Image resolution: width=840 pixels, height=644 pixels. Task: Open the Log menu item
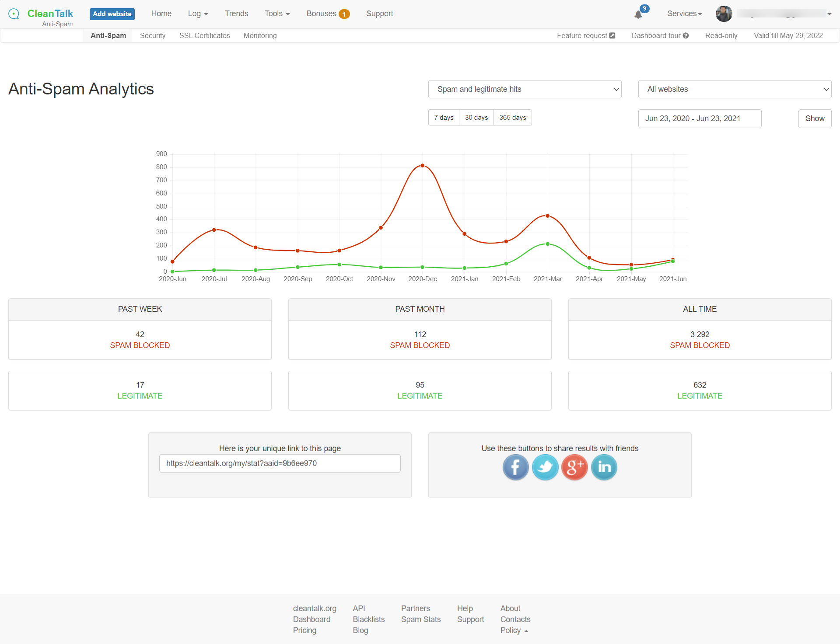(196, 13)
